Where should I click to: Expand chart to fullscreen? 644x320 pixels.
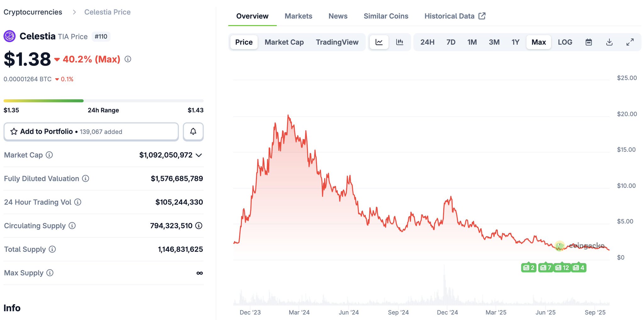point(630,42)
